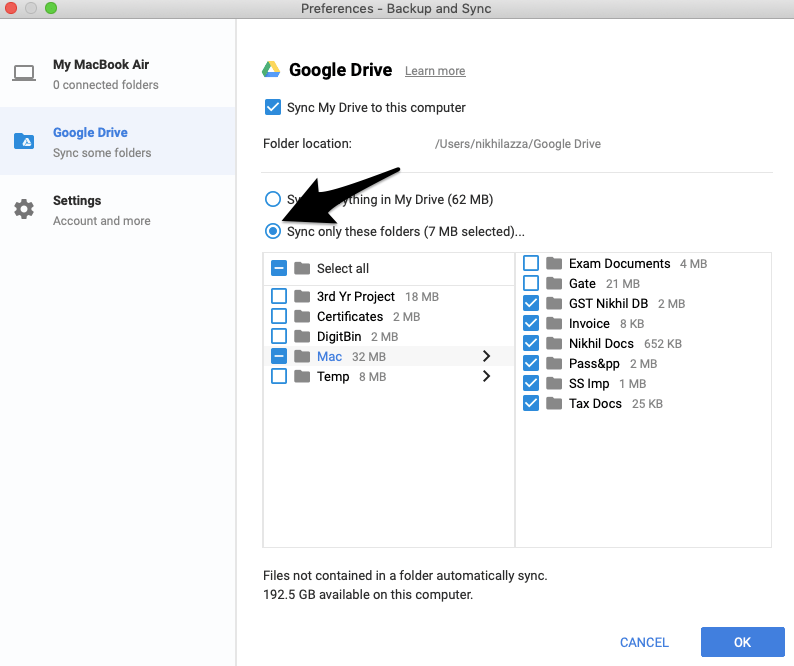The height and width of the screenshot is (666, 794).
Task: Click the Gate folder icon
Action: [x=554, y=283]
